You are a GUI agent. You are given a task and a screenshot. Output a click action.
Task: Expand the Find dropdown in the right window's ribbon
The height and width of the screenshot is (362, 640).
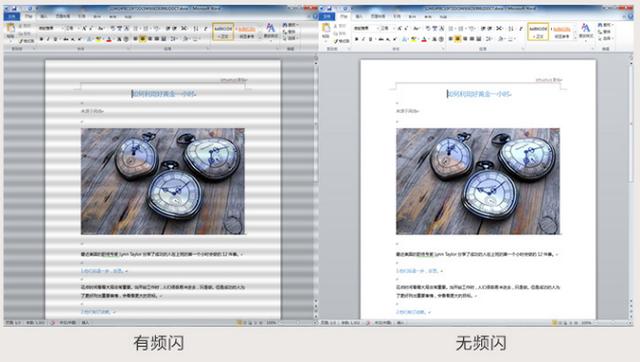tap(606, 25)
